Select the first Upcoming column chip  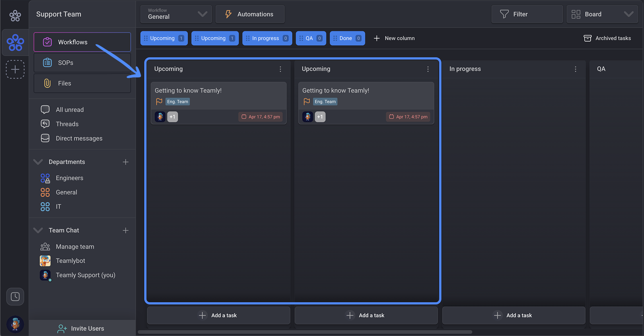(x=164, y=38)
